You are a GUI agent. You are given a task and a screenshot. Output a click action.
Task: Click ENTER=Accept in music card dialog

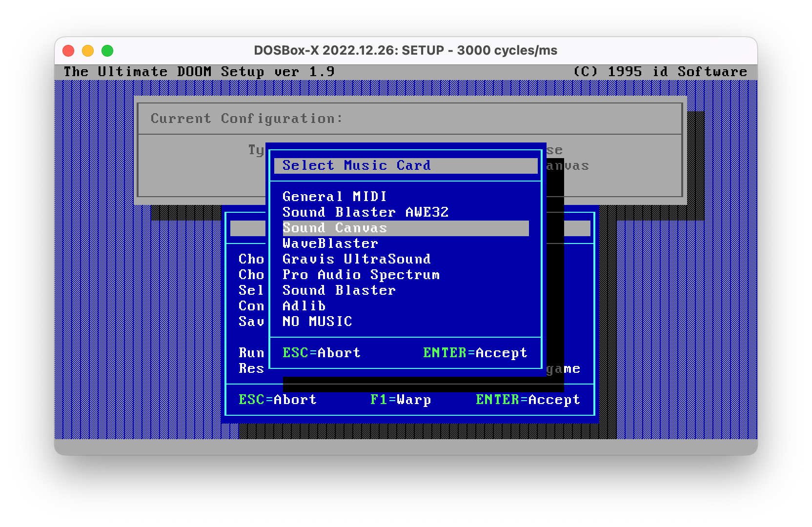point(475,353)
